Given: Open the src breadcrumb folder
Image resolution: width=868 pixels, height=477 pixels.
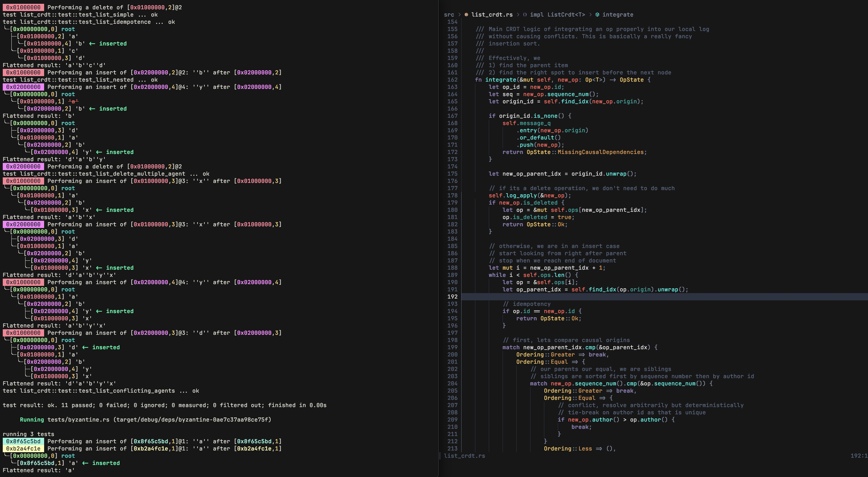Looking at the screenshot, I should tap(449, 14).
